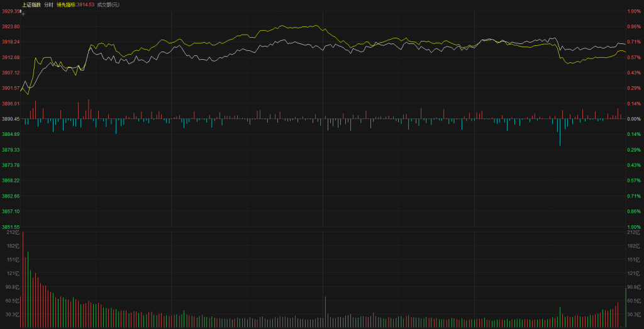This screenshot has width=644, height=329.
Task: Click the longest cyan downward momentum bar
Action: coord(560,132)
